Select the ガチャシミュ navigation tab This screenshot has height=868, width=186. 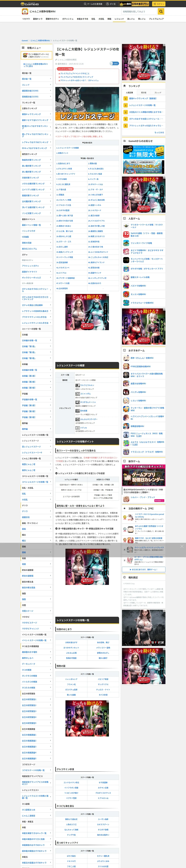click(68, 19)
